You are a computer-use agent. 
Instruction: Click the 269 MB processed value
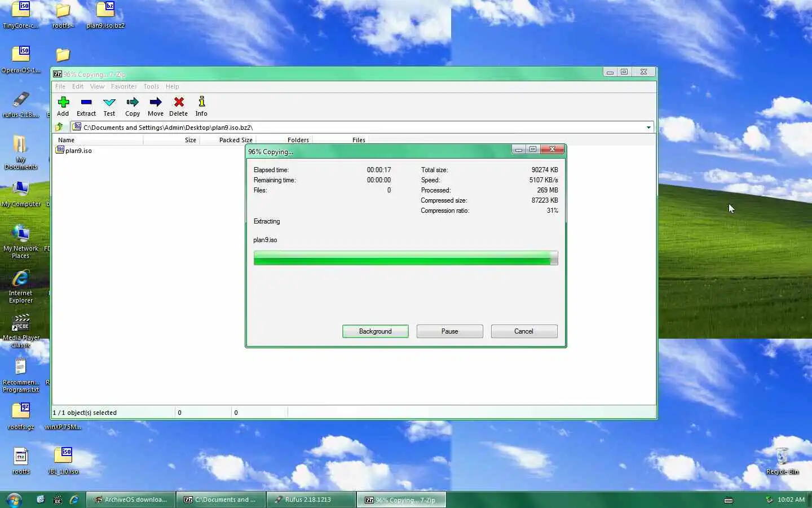548,190
